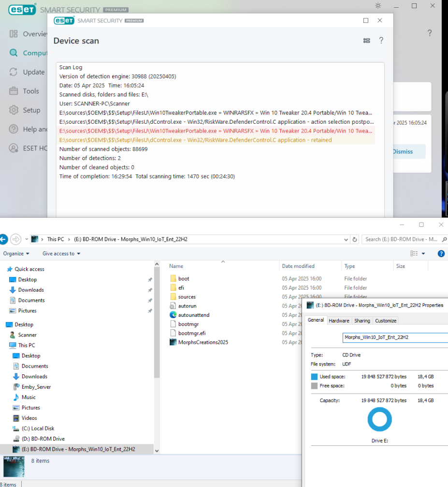Click the address bar root chevron before This PC
This screenshot has height=487, width=448.
point(42,239)
